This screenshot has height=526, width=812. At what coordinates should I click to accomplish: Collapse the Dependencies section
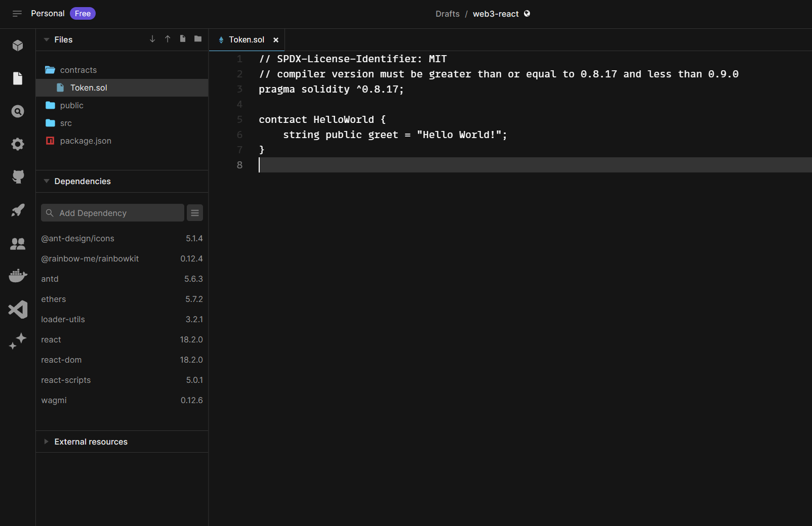47,181
